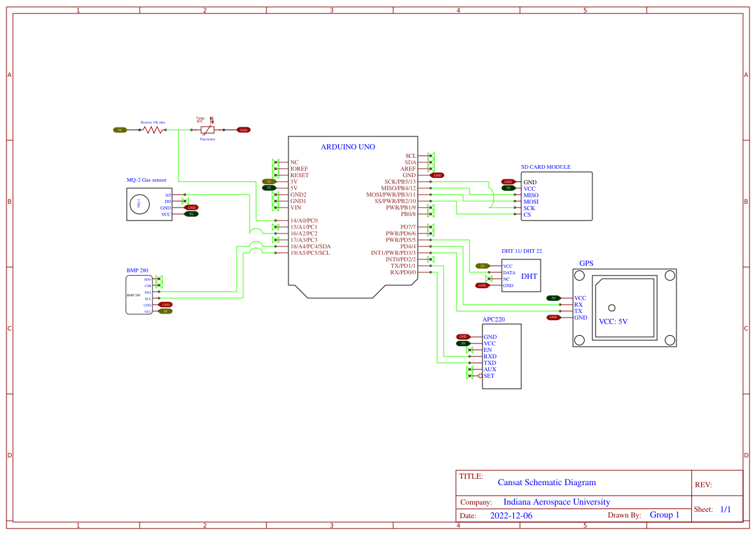756x535 pixels.
Task: Click Group 1 in Drawn By field
Action: point(664,515)
